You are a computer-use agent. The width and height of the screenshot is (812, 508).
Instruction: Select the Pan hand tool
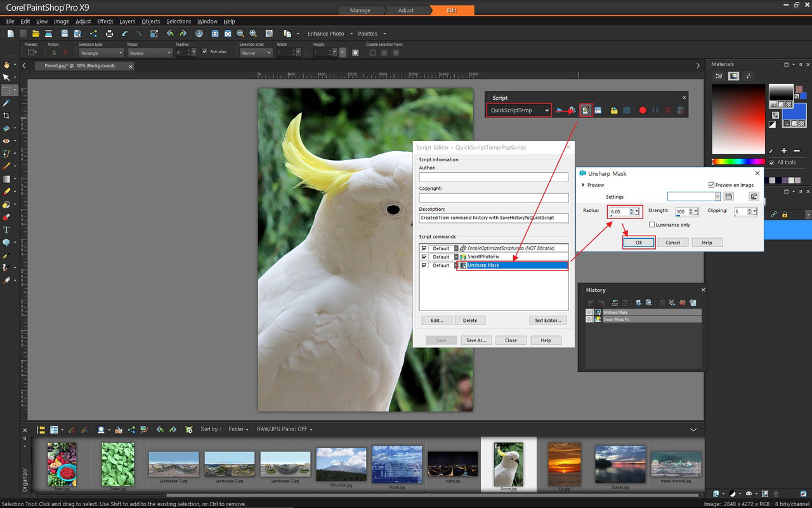pyautogui.click(x=6, y=65)
